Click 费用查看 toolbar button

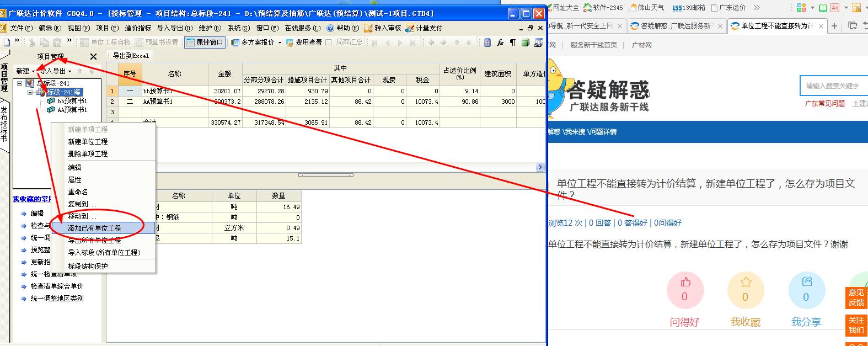[304, 42]
